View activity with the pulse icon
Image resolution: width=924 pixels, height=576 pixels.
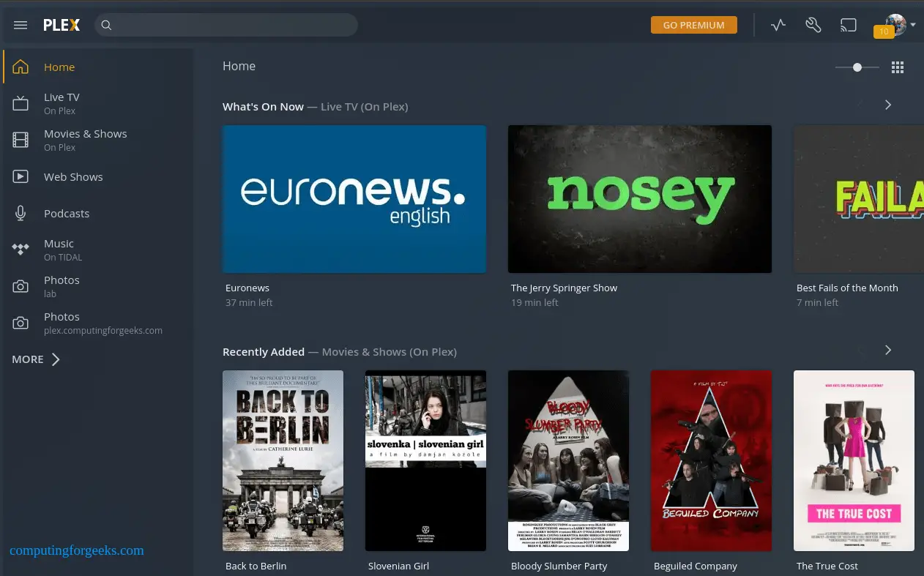(x=778, y=24)
